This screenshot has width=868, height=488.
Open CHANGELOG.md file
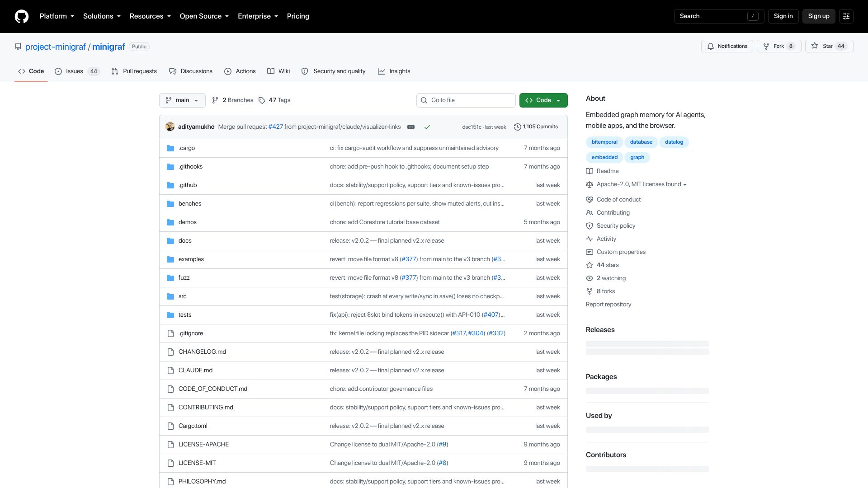point(202,352)
